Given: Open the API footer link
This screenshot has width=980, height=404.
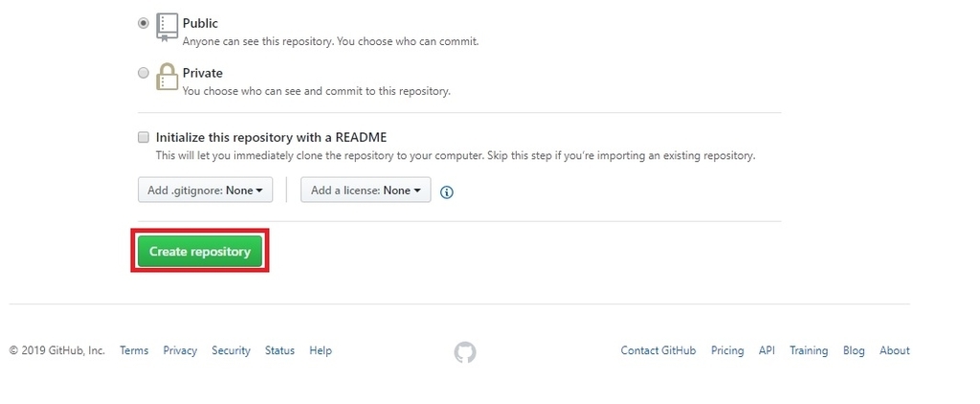Looking at the screenshot, I should tap(767, 350).
